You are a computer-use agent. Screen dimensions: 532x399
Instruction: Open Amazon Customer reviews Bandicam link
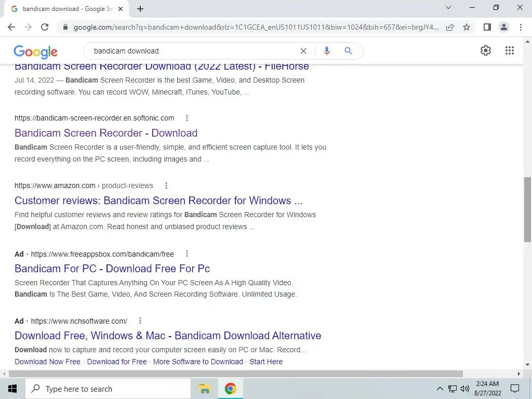point(158,201)
